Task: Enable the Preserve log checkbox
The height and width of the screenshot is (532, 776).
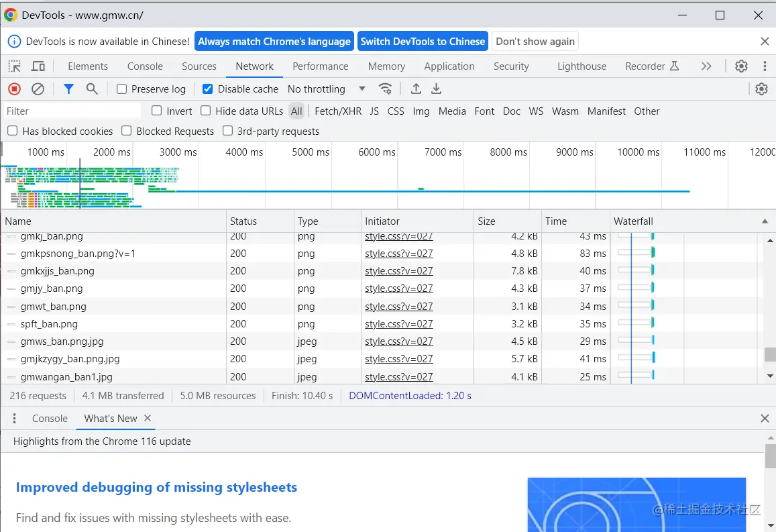Action: tap(121, 89)
